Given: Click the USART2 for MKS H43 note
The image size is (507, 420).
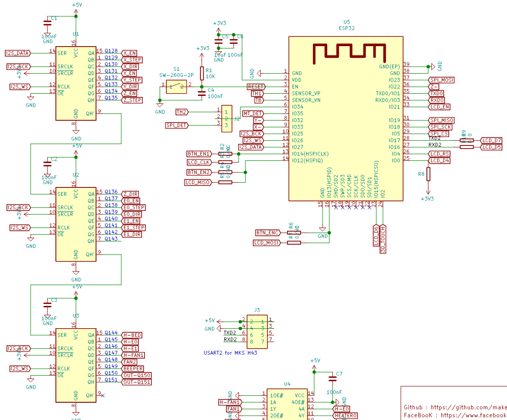Looking at the screenshot, I should [231, 353].
